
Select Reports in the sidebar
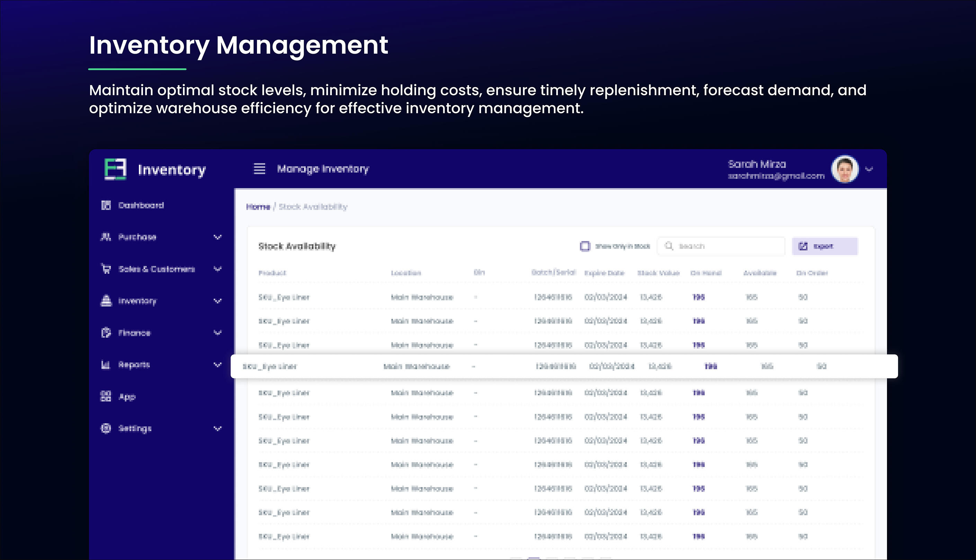click(134, 364)
